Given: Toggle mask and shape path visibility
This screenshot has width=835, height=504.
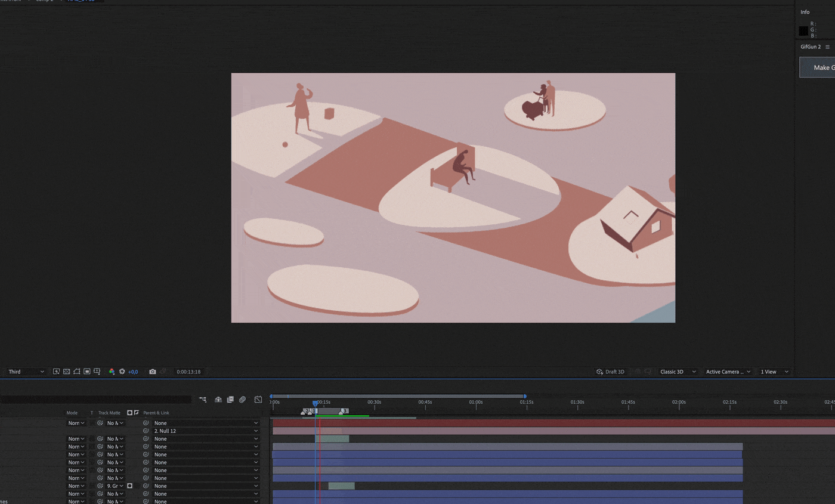Looking at the screenshot, I should (77, 372).
